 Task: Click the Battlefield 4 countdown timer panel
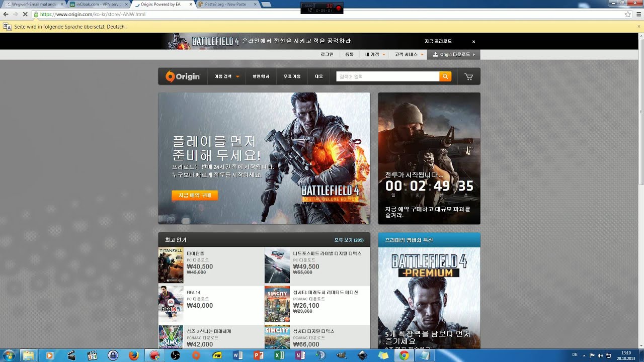[x=429, y=158]
